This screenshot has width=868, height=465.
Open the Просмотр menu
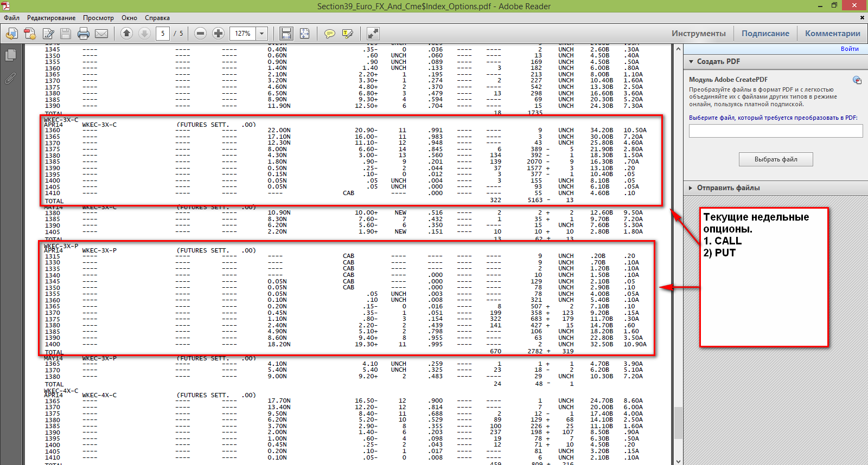pyautogui.click(x=98, y=18)
